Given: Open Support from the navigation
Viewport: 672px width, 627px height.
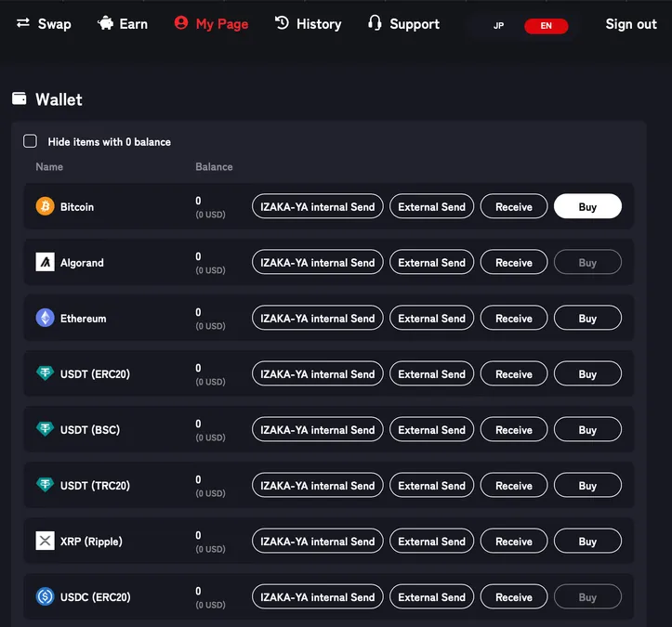Looking at the screenshot, I should (403, 24).
